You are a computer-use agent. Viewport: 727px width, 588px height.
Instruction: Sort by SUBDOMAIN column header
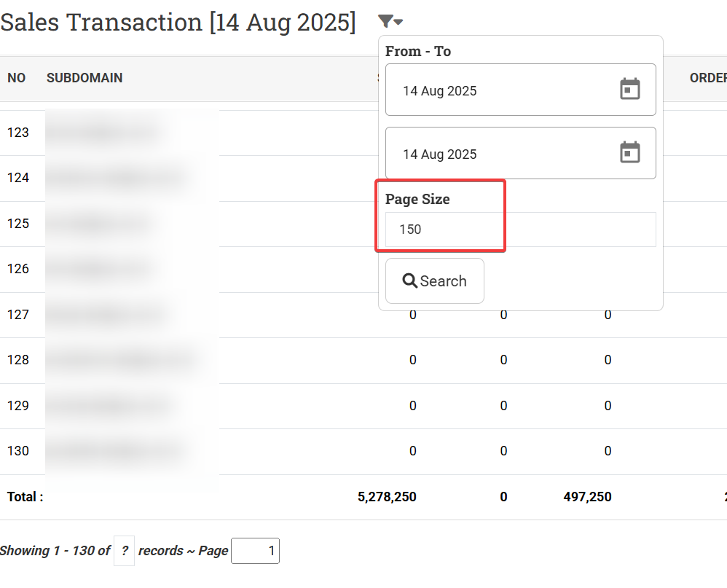coord(85,78)
